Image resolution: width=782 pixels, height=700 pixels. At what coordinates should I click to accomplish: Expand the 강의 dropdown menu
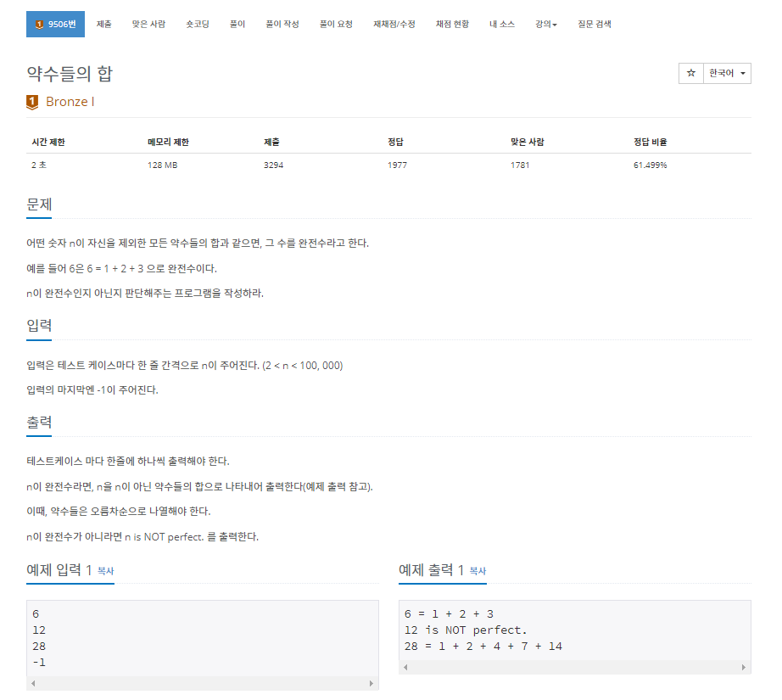546,24
